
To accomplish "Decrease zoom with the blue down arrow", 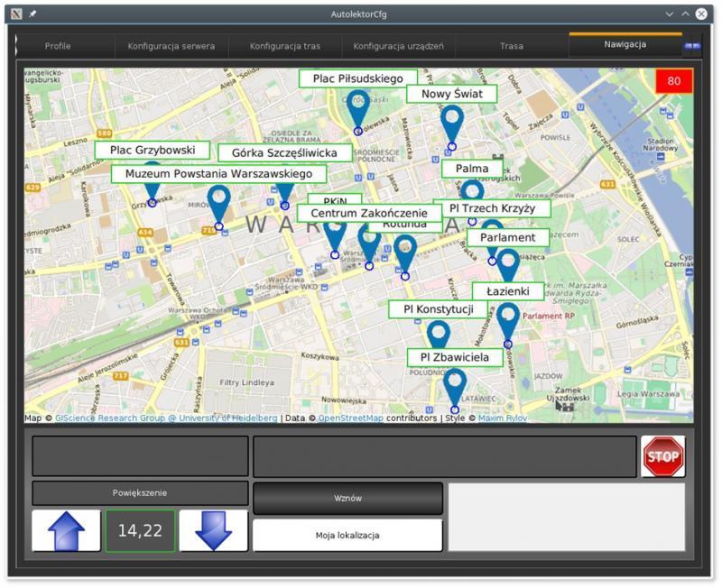I will 213,530.
